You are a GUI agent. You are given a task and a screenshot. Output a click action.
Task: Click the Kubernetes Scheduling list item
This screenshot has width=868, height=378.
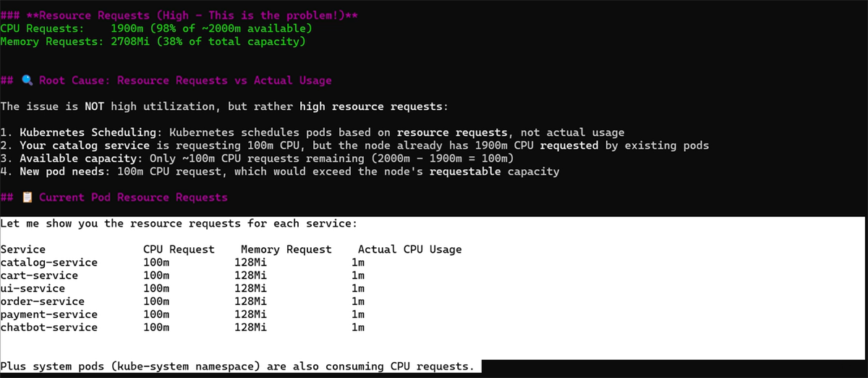click(x=312, y=132)
